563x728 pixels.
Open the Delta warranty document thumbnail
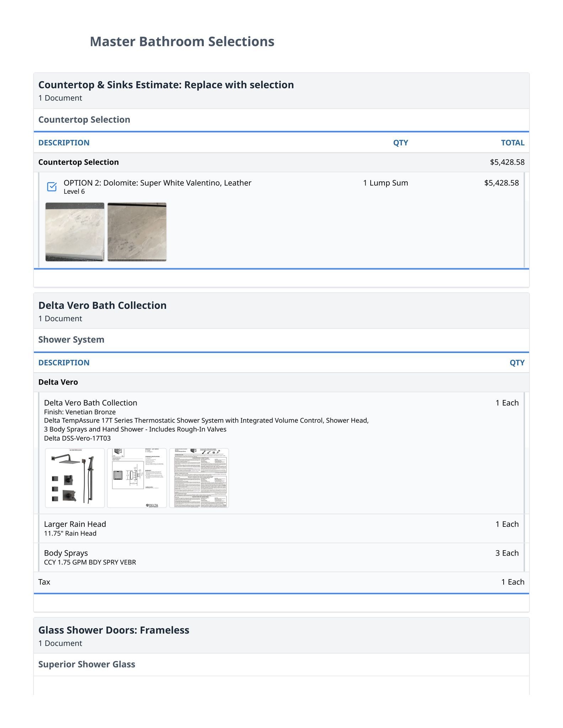[x=199, y=478]
